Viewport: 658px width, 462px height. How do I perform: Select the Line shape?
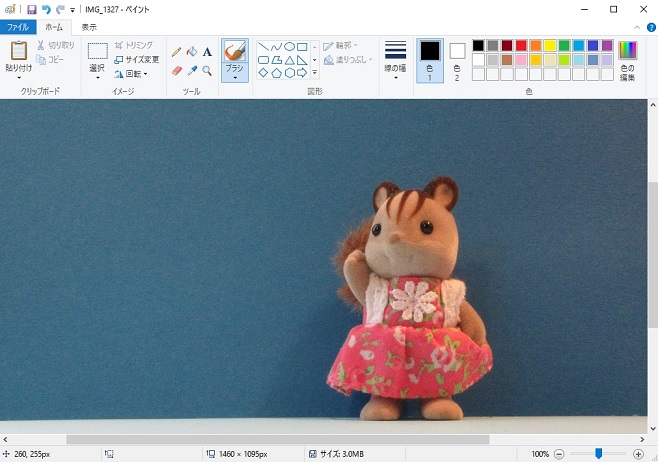[263, 47]
